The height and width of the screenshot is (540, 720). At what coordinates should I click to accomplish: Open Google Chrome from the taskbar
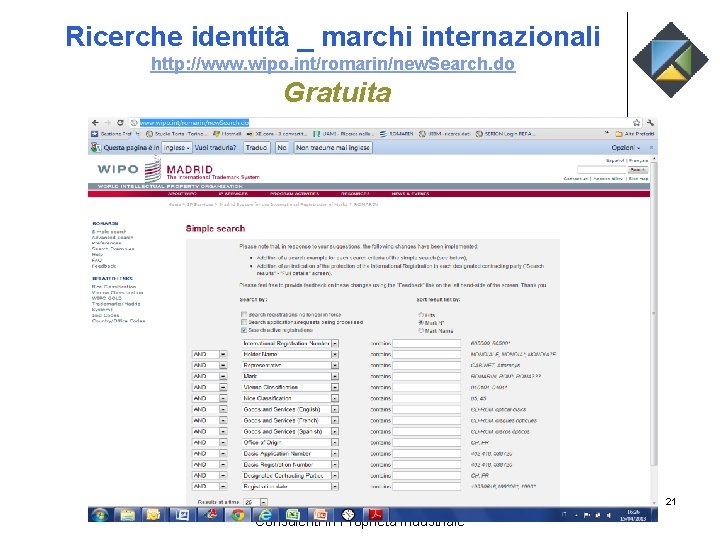coord(237,515)
